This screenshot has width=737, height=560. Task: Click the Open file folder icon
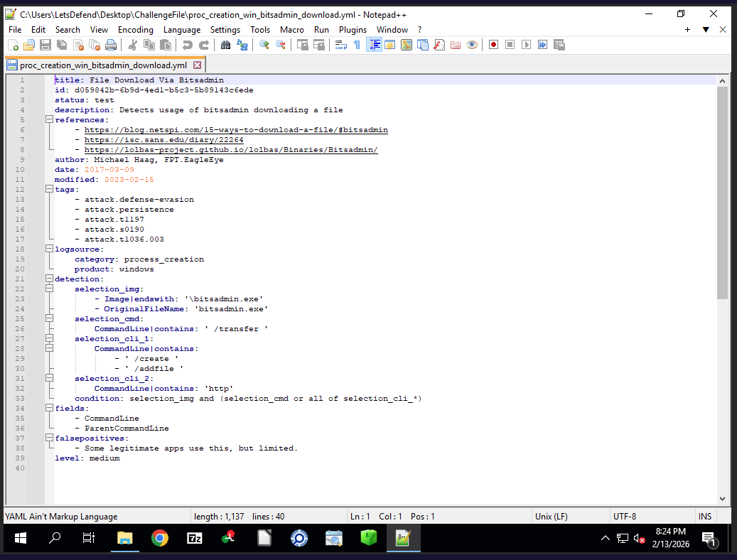(x=28, y=45)
